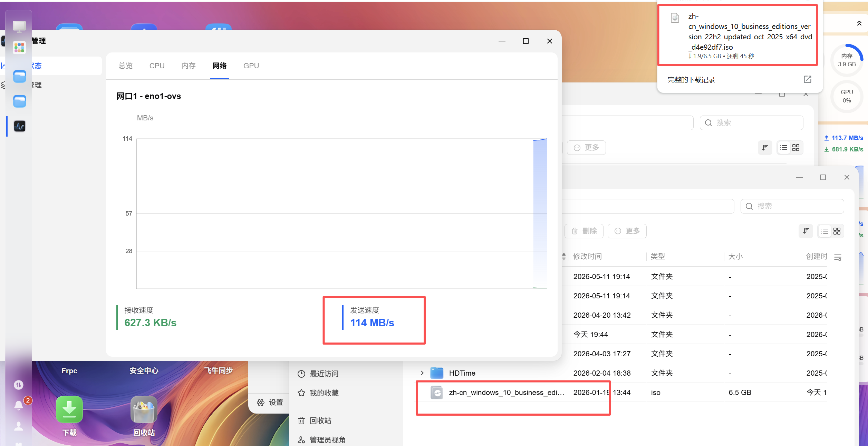Switch to list view in back file manager
The image size is (868, 446).
784,147
